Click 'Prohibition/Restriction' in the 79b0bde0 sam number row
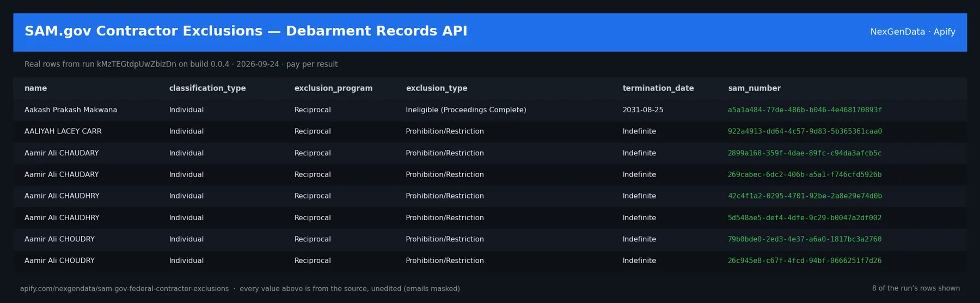Image resolution: width=980 pixels, height=303 pixels. tap(445, 239)
